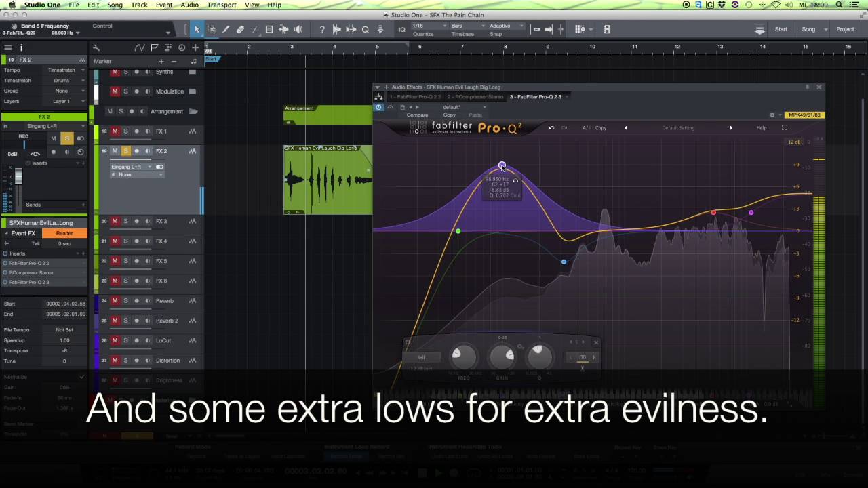Toggle the Normalize checkbox
Image resolution: width=868 pixels, height=488 pixels.
tap(82, 377)
